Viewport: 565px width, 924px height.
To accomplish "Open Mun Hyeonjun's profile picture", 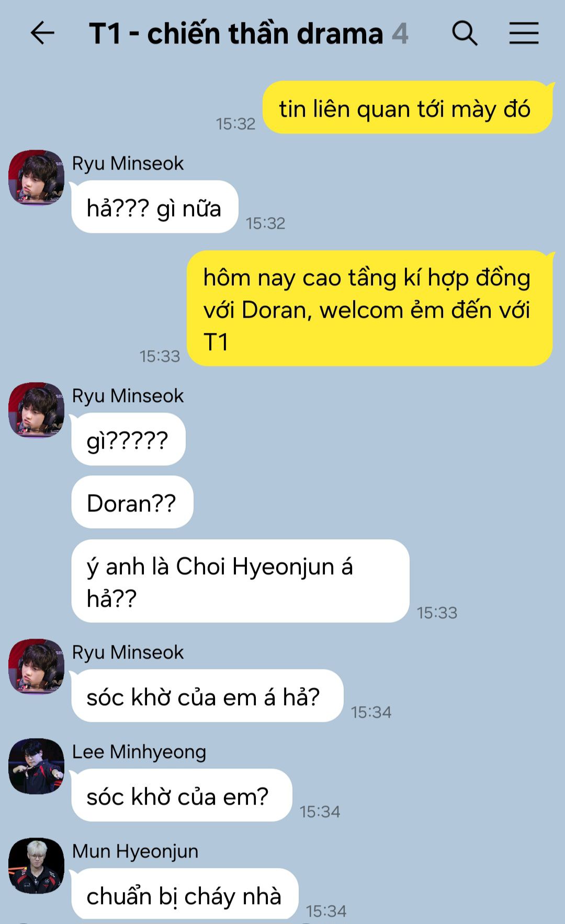I will [36, 865].
